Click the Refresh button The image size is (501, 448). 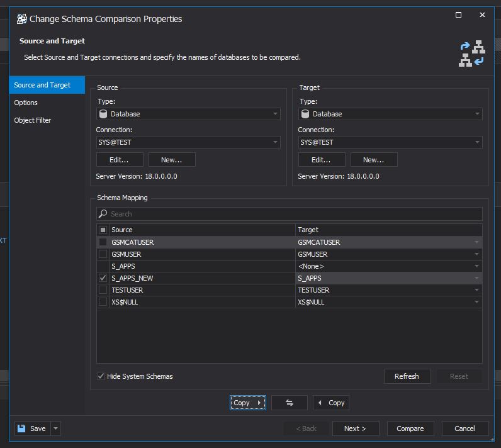(407, 376)
